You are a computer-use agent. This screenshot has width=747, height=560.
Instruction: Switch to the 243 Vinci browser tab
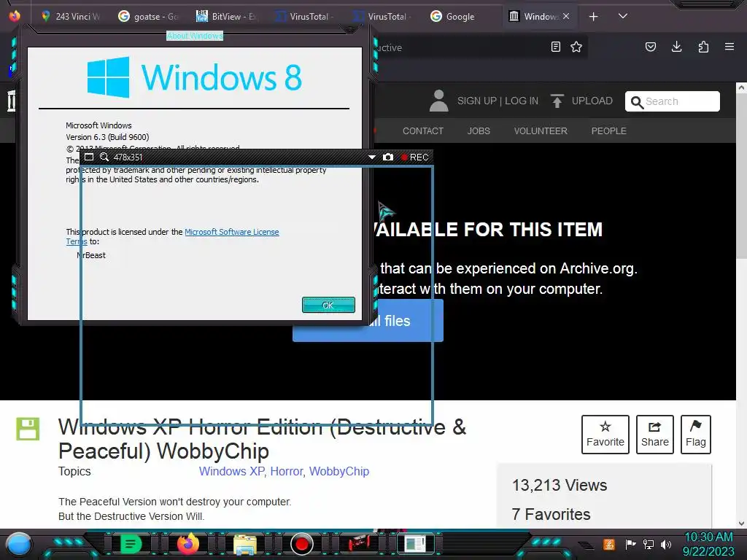[71, 16]
